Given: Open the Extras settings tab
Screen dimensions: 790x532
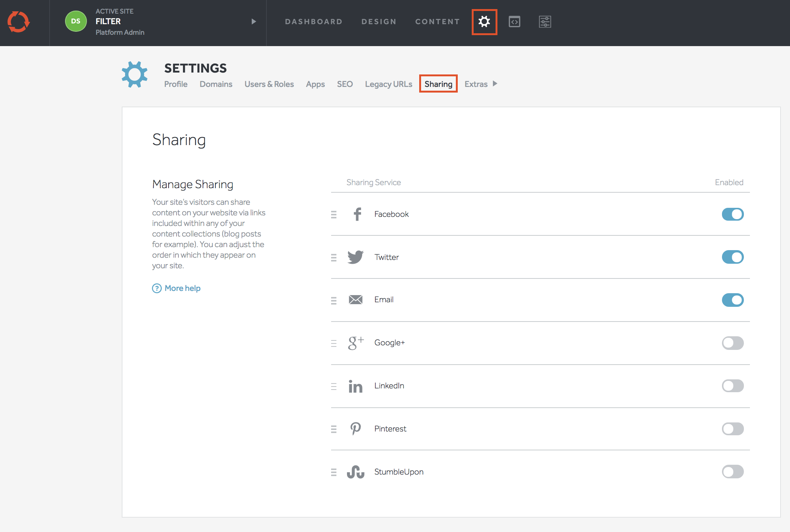Looking at the screenshot, I should [476, 84].
